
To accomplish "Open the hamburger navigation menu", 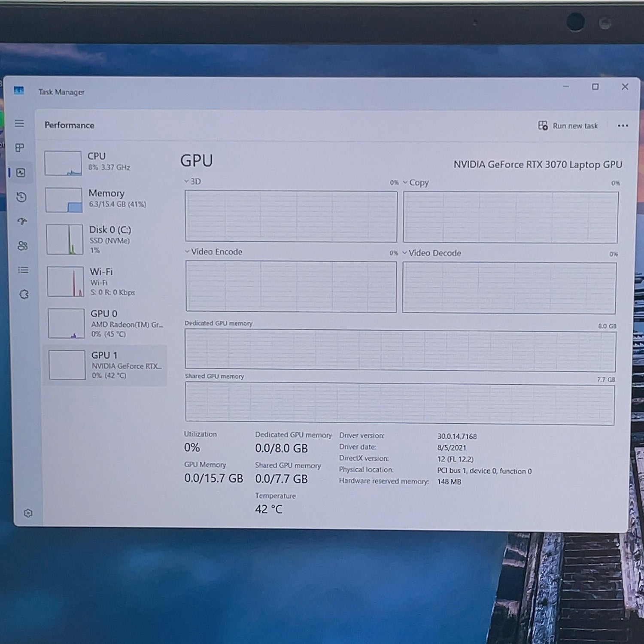I will click(x=19, y=124).
